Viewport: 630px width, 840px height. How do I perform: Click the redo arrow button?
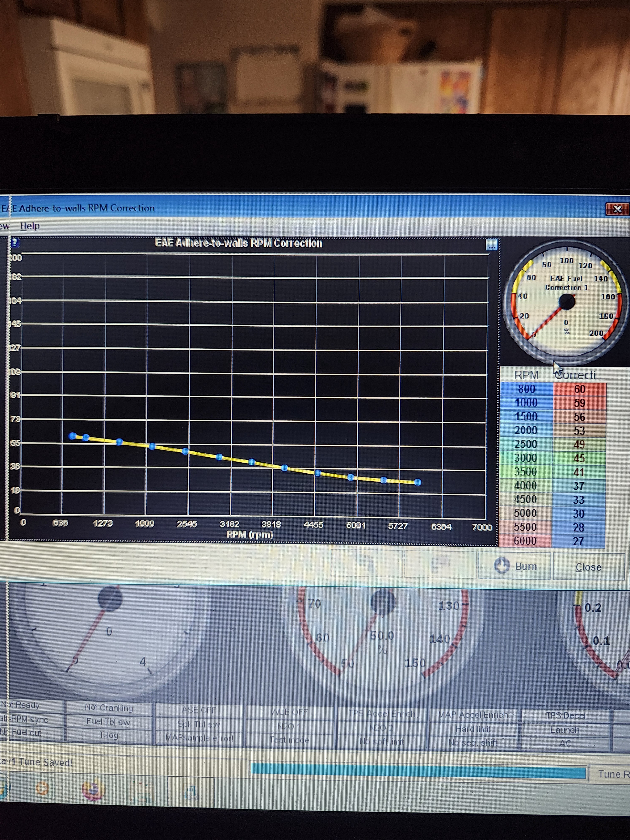tap(440, 565)
